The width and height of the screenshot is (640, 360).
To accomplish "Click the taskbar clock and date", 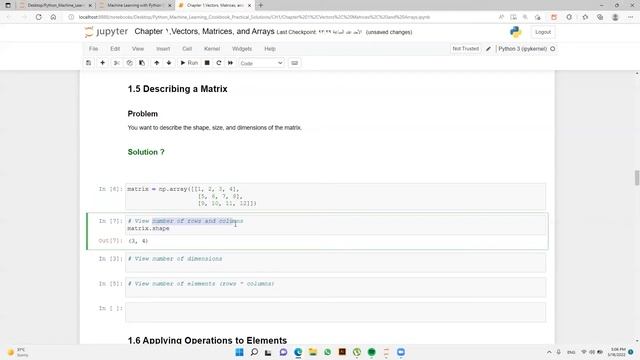I will [x=618, y=352].
